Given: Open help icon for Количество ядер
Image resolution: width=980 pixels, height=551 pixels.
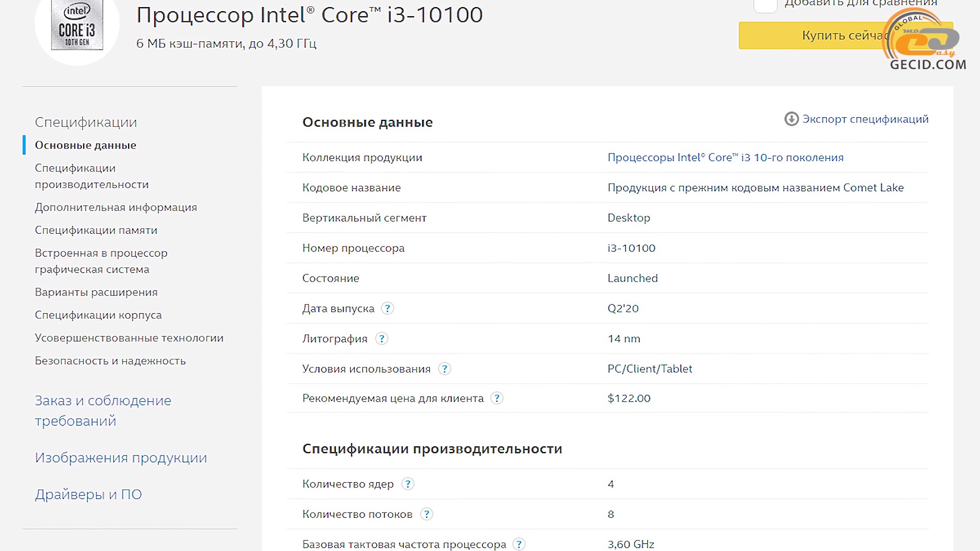Looking at the screenshot, I should (x=407, y=484).
